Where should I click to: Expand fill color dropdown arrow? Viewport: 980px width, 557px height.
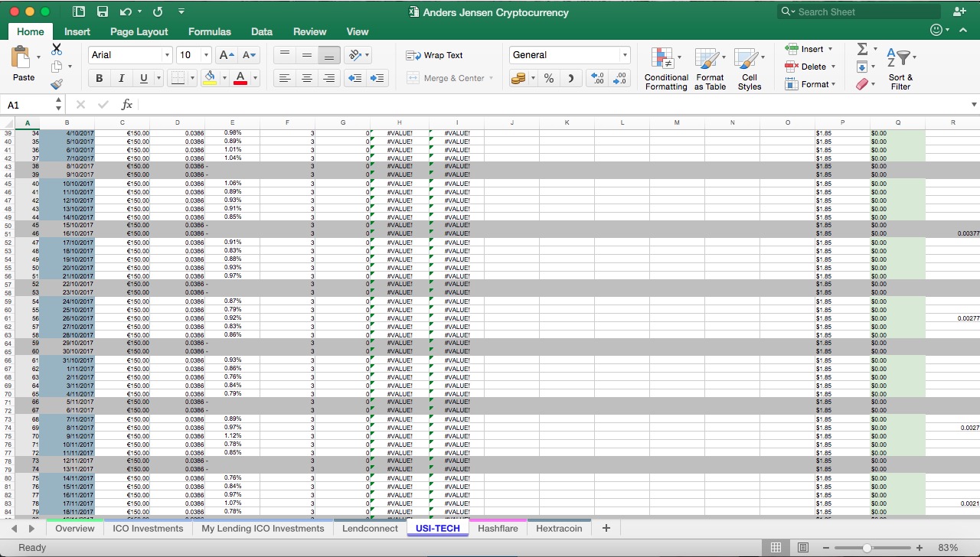click(224, 78)
